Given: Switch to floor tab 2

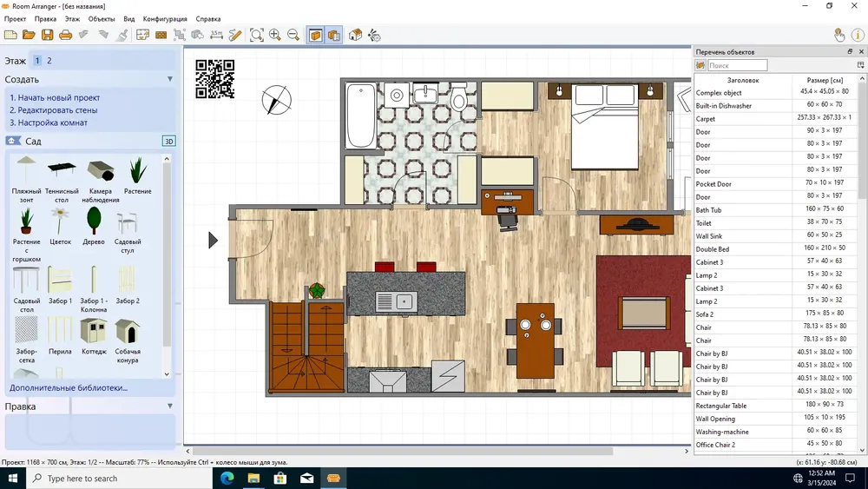Looking at the screenshot, I should pyautogui.click(x=49, y=60).
